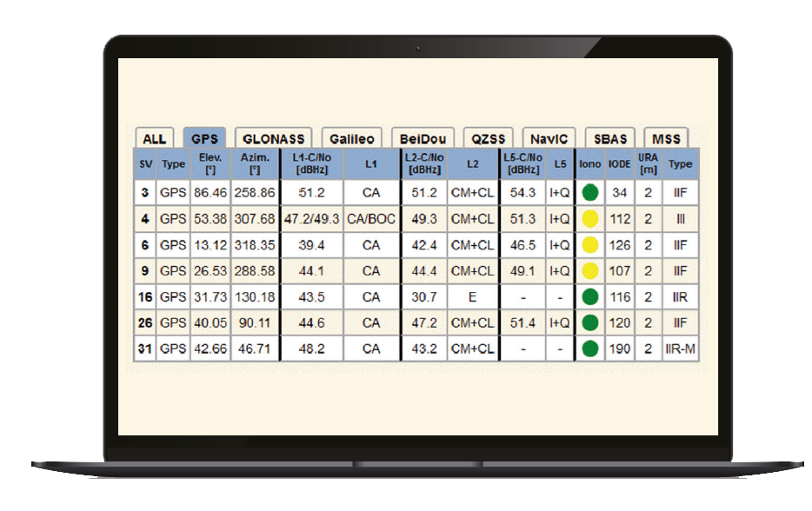The height and width of the screenshot is (511, 812).
Task: Click the green Iono indicator for SV 31
Action: click(x=589, y=348)
